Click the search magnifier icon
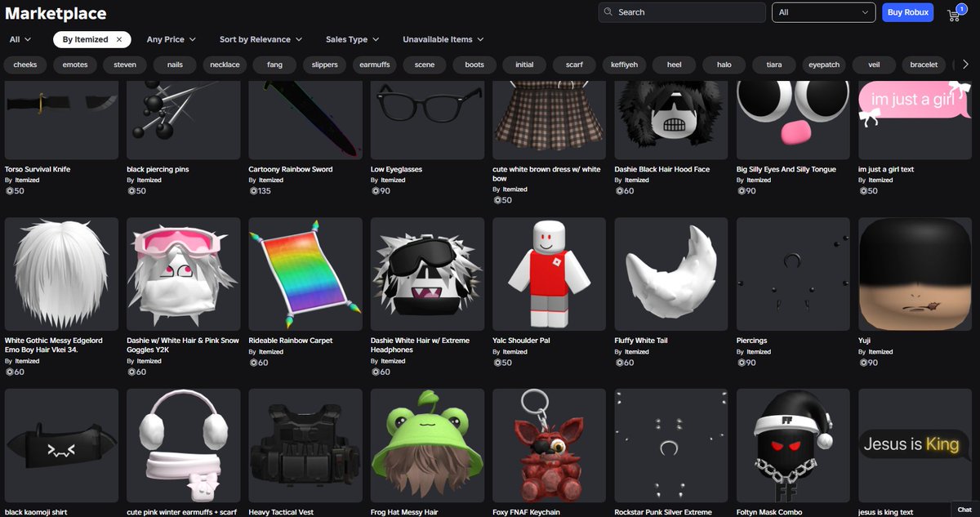Viewport: 980px width, 517px height. click(x=608, y=12)
